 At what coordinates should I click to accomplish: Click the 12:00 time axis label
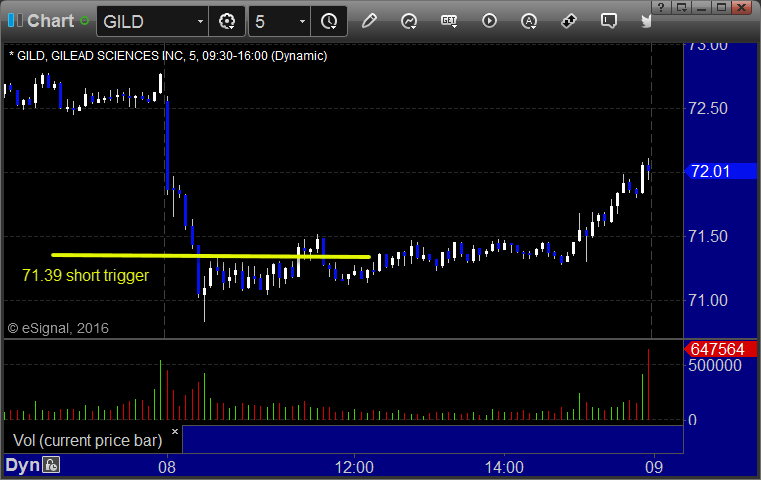pyautogui.click(x=354, y=467)
